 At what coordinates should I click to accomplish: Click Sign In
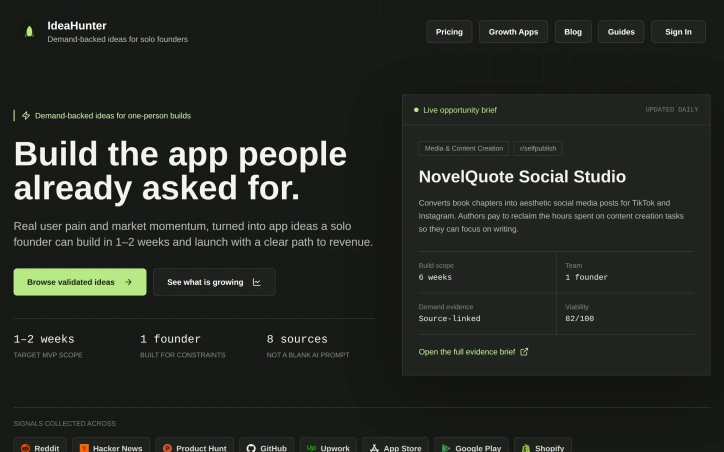click(x=678, y=32)
